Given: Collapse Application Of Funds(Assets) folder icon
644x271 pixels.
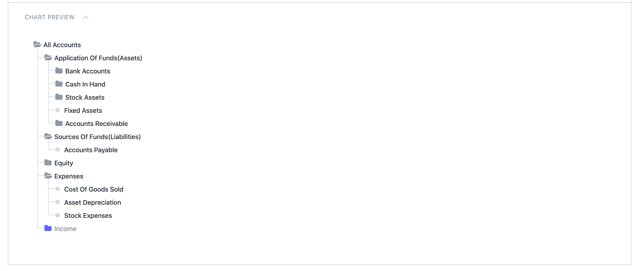Looking at the screenshot, I should 48,58.
